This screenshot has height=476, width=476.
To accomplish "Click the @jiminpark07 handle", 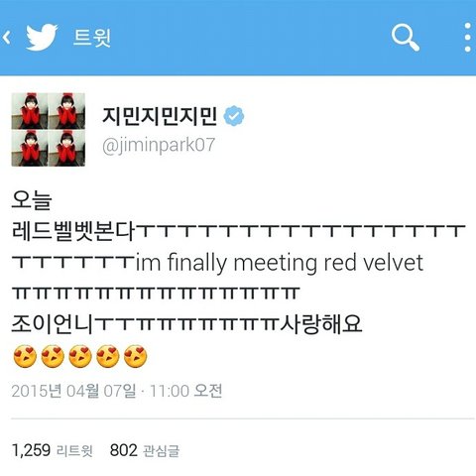I will point(159,146).
